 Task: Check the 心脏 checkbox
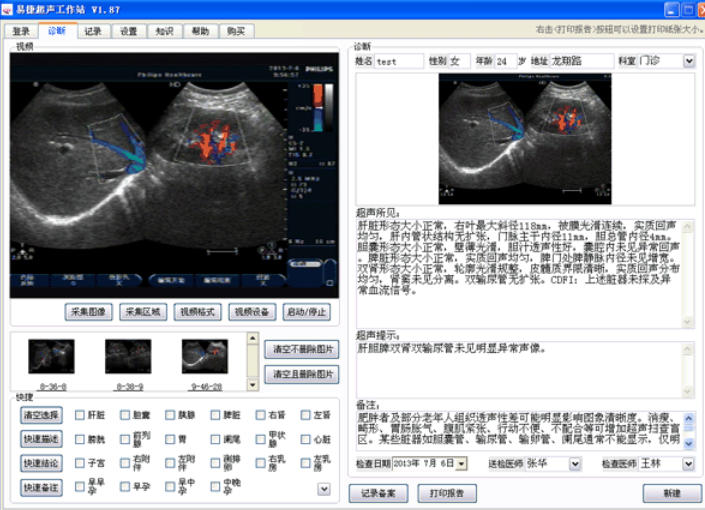[x=306, y=439]
